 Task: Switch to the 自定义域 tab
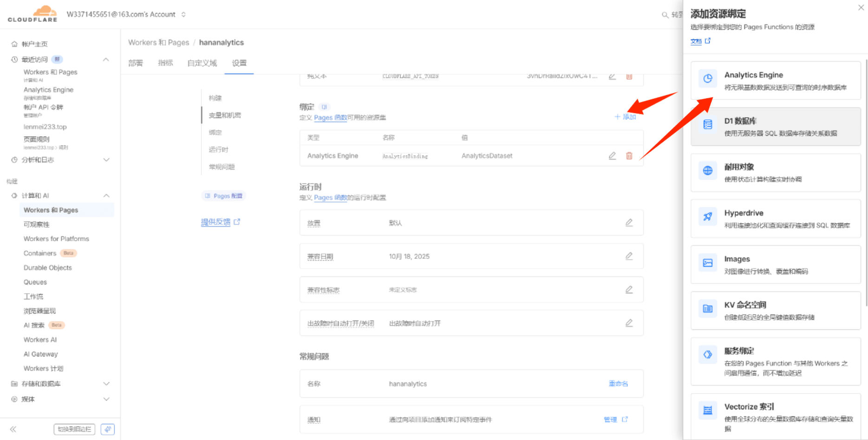point(202,63)
